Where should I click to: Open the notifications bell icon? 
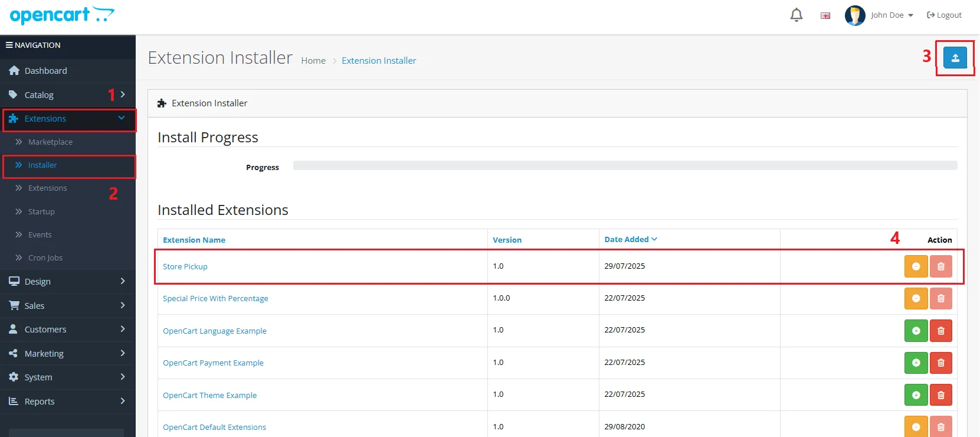point(796,15)
